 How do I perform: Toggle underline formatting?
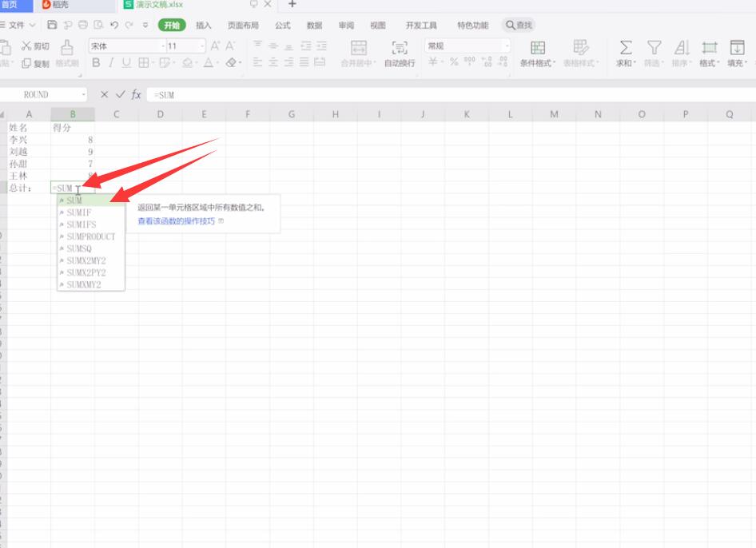(126, 62)
